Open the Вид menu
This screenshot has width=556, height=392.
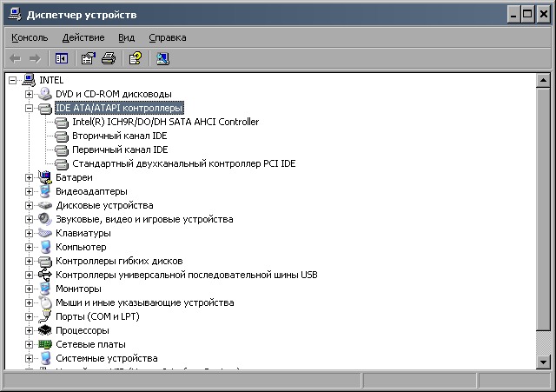(x=126, y=37)
